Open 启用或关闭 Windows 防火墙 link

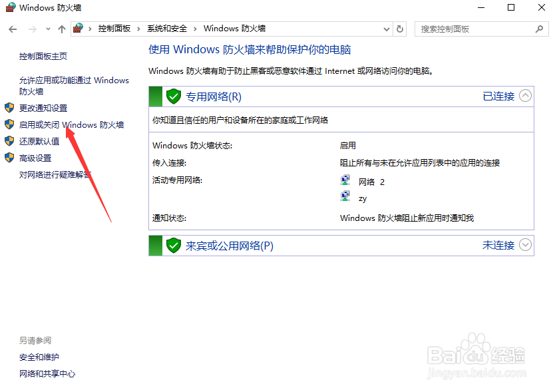[x=71, y=124]
